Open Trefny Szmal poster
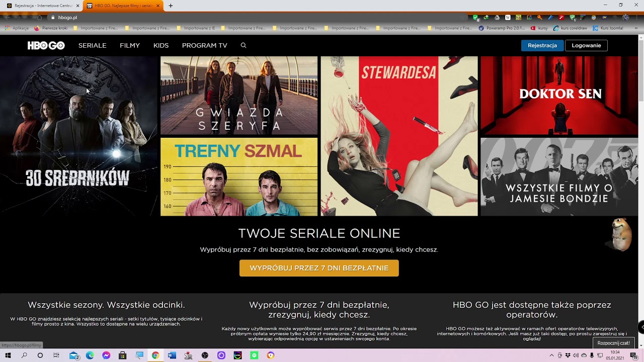Screen dimensions: 644x362 [x=239, y=176]
